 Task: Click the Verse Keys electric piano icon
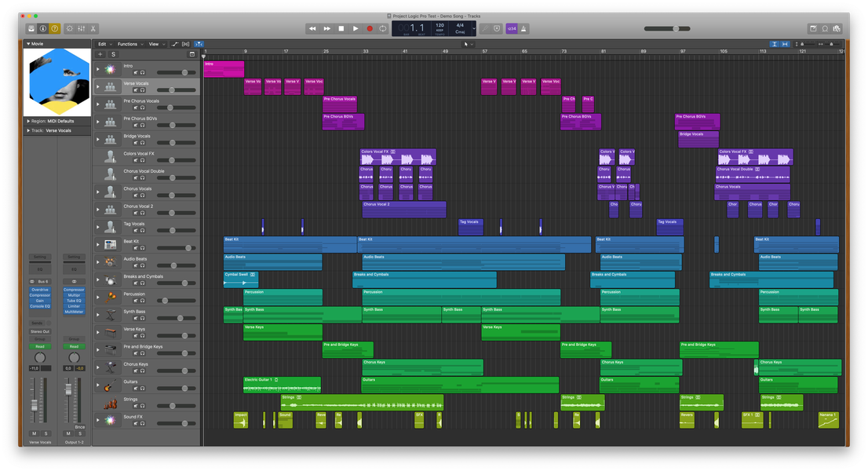(111, 332)
